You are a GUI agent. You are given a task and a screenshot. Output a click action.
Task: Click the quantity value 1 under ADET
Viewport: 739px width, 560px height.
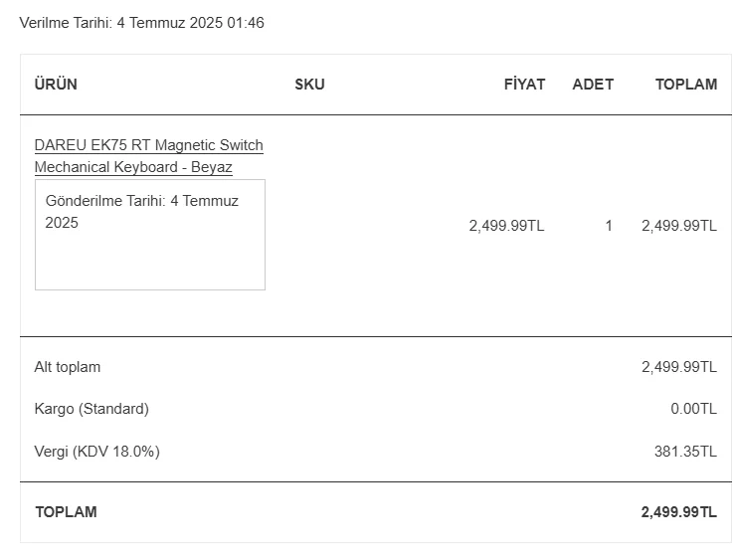coord(609,226)
